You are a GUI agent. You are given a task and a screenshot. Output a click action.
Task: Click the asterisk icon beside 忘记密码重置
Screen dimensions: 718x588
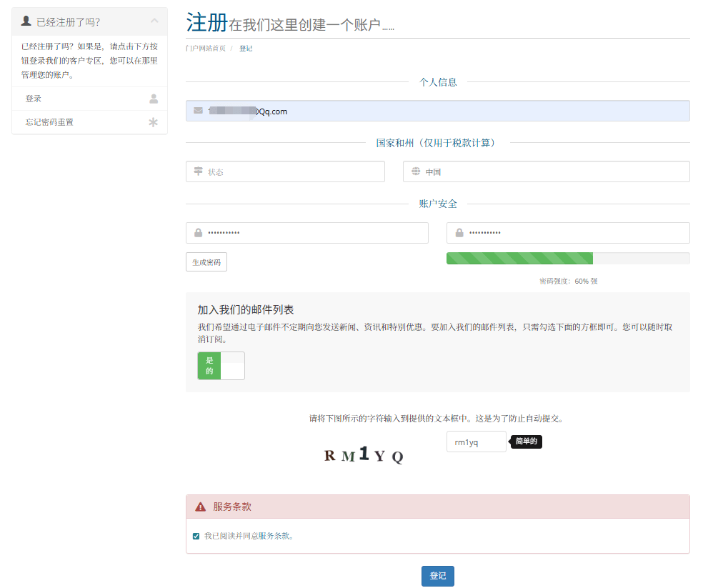click(x=153, y=122)
